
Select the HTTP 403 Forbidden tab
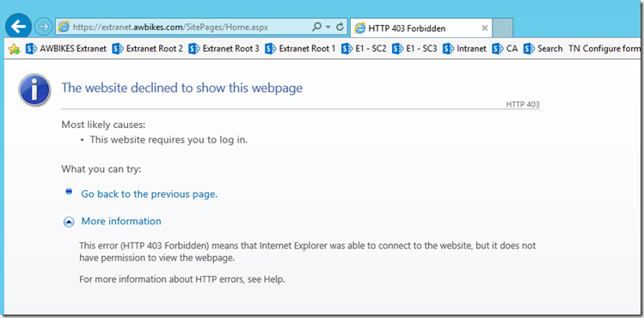420,28
